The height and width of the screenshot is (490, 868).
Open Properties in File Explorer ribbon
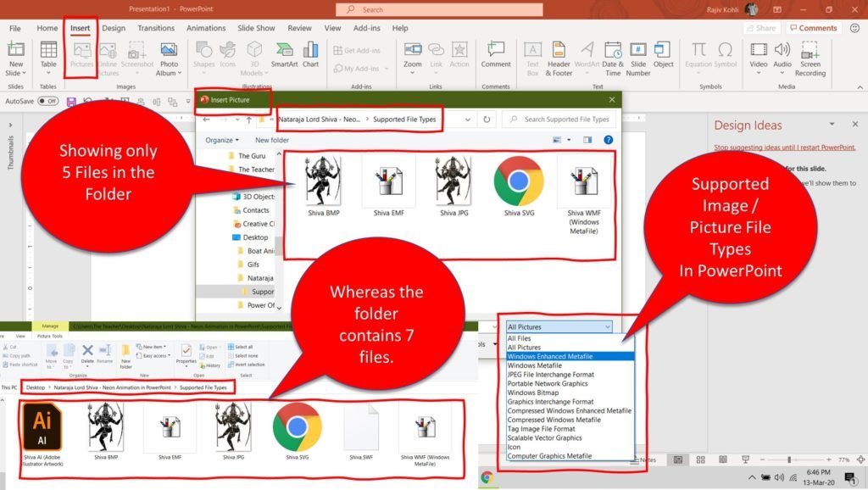(186, 354)
